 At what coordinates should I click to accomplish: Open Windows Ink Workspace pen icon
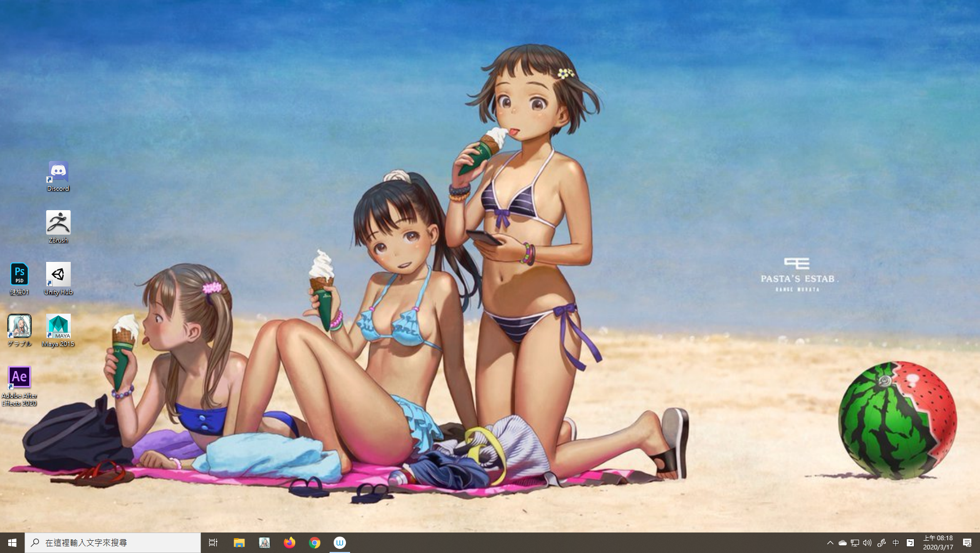click(881, 542)
